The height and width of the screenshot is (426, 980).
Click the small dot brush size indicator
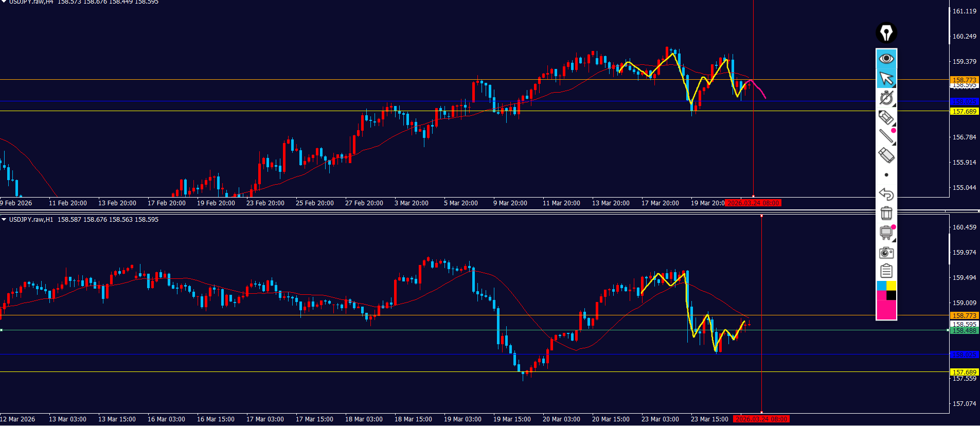pyautogui.click(x=886, y=175)
